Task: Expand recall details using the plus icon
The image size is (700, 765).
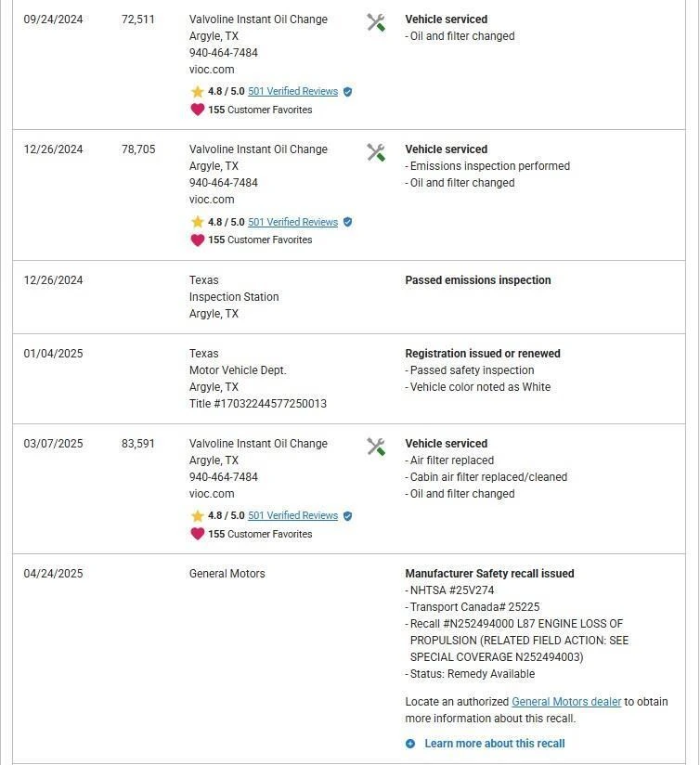Action: pyautogui.click(x=410, y=744)
